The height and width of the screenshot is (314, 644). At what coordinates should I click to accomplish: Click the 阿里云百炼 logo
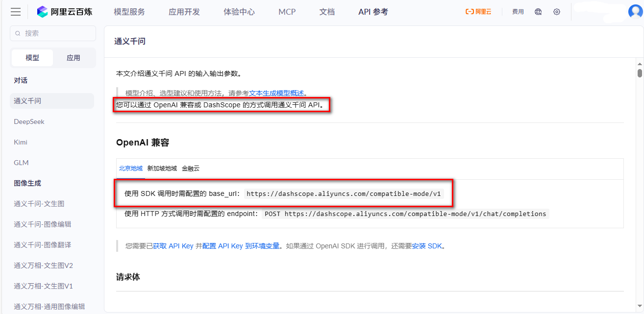click(65, 12)
